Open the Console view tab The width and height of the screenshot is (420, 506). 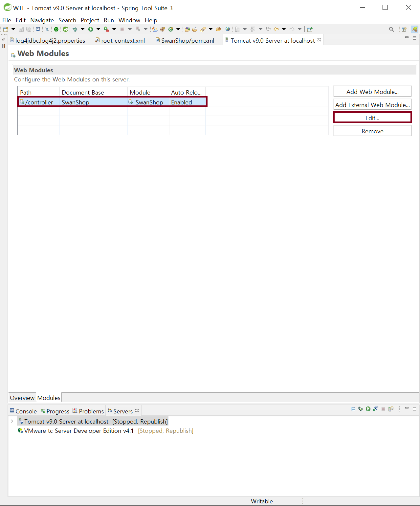point(23,411)
